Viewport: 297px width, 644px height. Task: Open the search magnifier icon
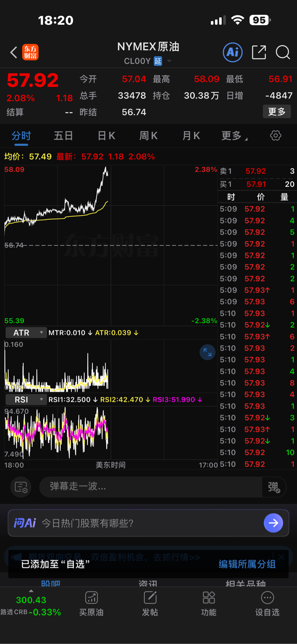(283, 52)
